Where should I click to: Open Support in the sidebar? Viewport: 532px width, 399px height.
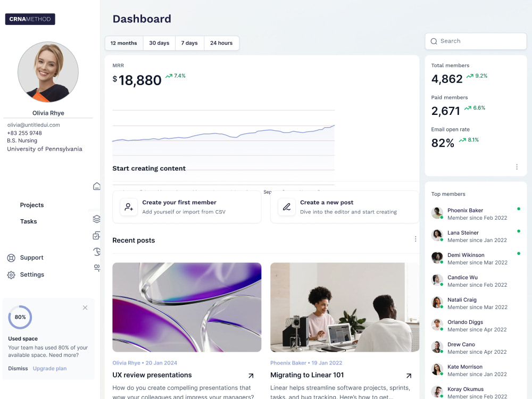(x=31, y=257)
